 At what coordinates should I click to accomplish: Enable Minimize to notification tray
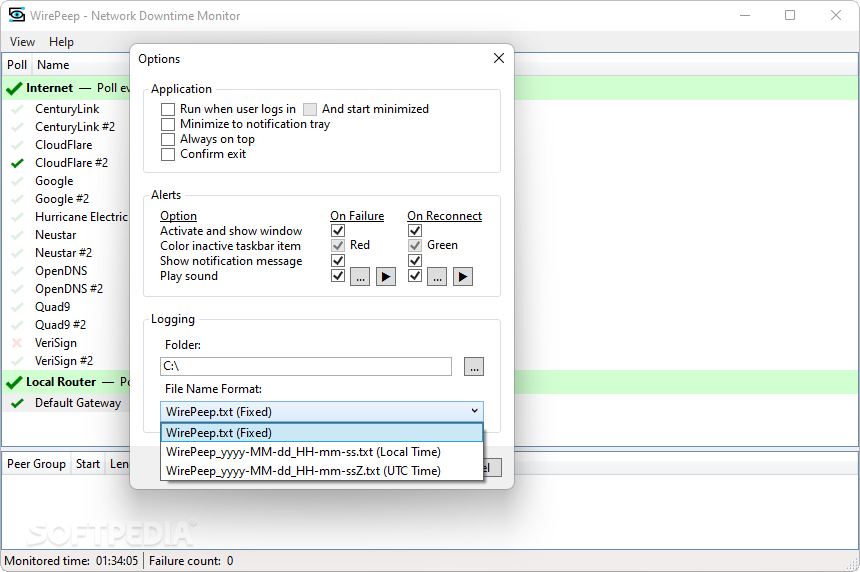(168, 124)
